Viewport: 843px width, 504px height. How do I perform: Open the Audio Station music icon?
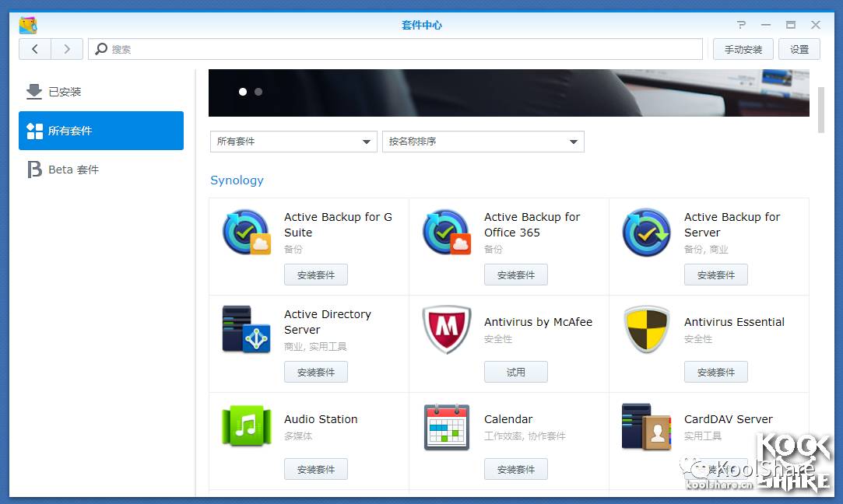[246, 425]
